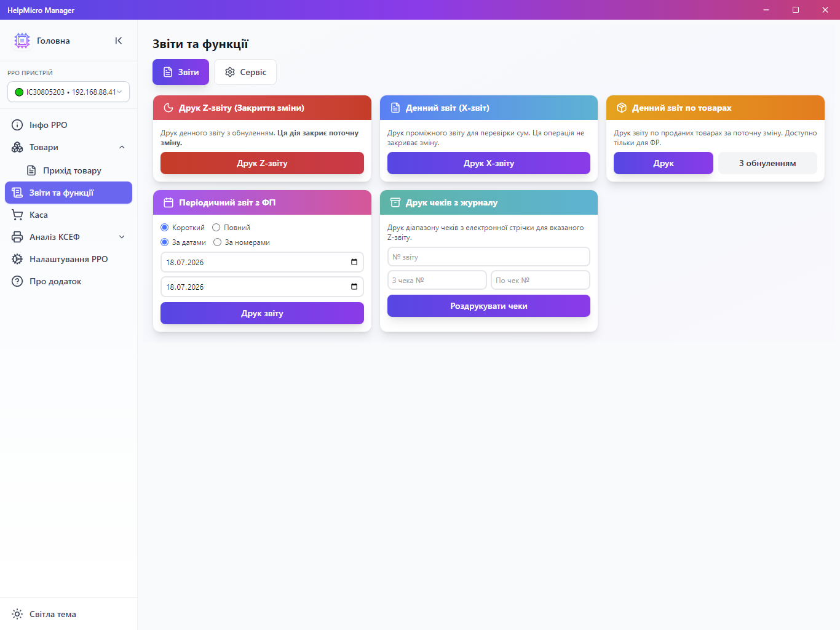Open Налаштування РРО in the sidebar
Screen dimensions: 840x630
[x=69, y=259]
